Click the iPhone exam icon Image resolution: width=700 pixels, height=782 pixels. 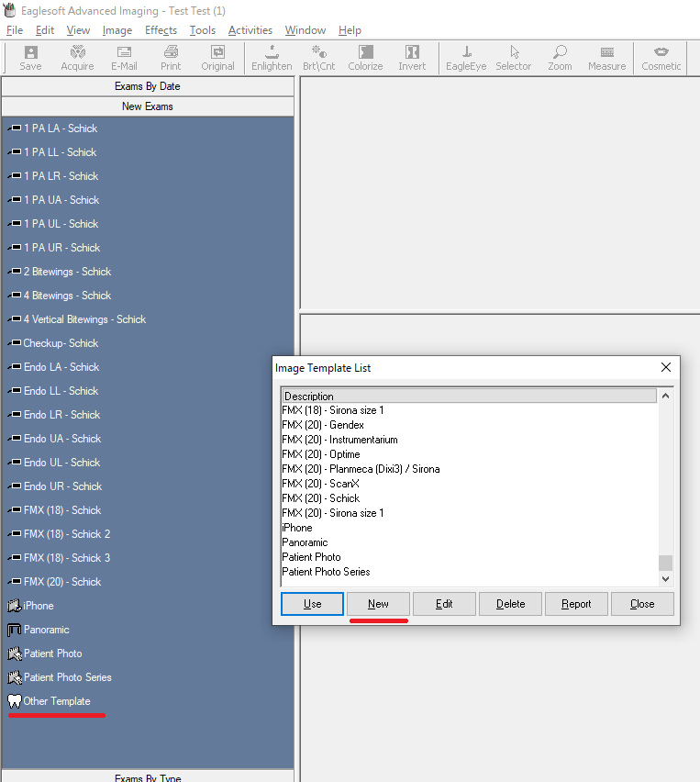[x=15, y=606]
